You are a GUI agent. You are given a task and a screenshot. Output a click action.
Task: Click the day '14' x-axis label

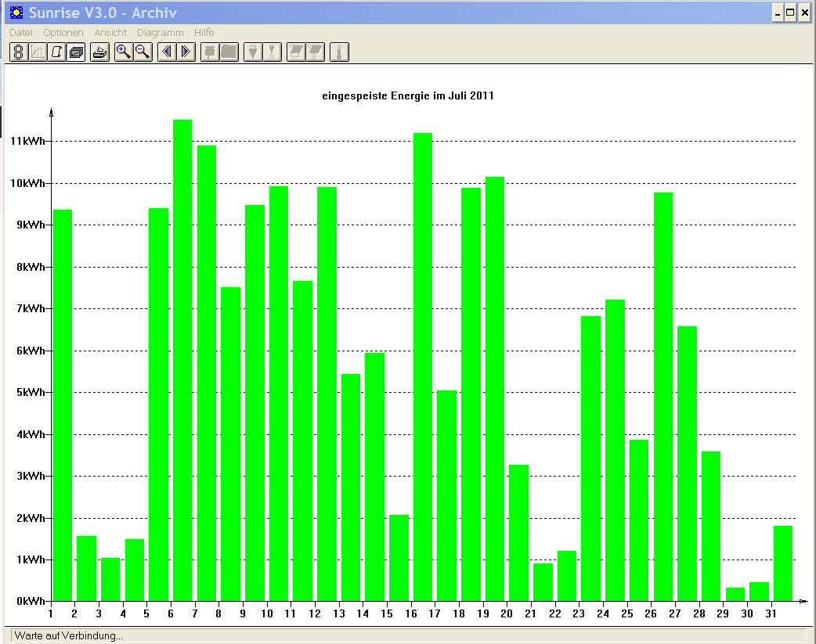click(x=363, y=613)
